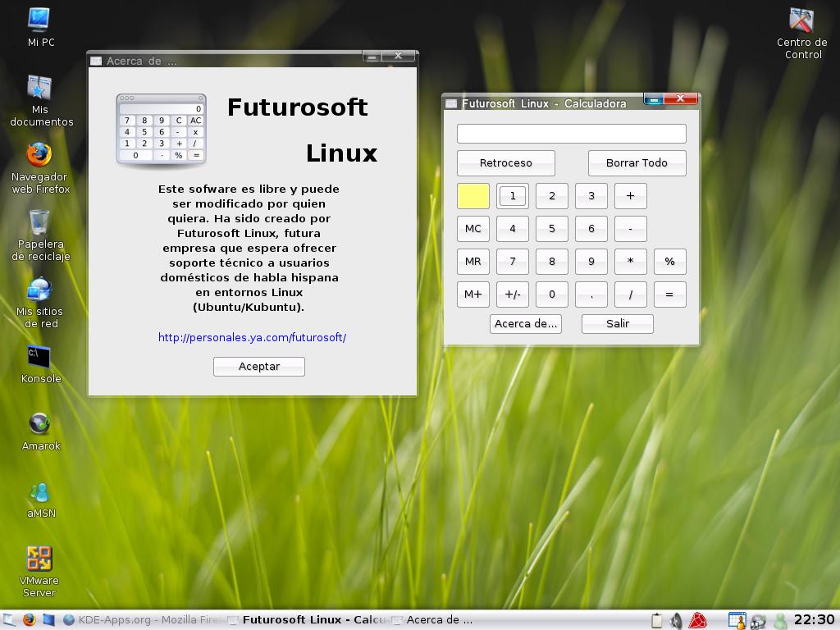The image size is (840, 630).
Task: Click calculator digit 0
Action: pos(552,294)
